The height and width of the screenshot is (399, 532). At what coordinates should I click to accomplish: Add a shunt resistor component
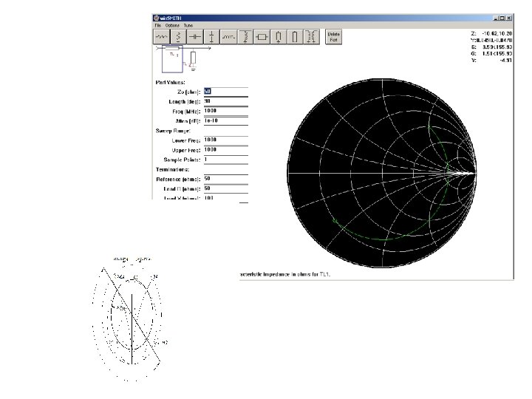point(178,37)
